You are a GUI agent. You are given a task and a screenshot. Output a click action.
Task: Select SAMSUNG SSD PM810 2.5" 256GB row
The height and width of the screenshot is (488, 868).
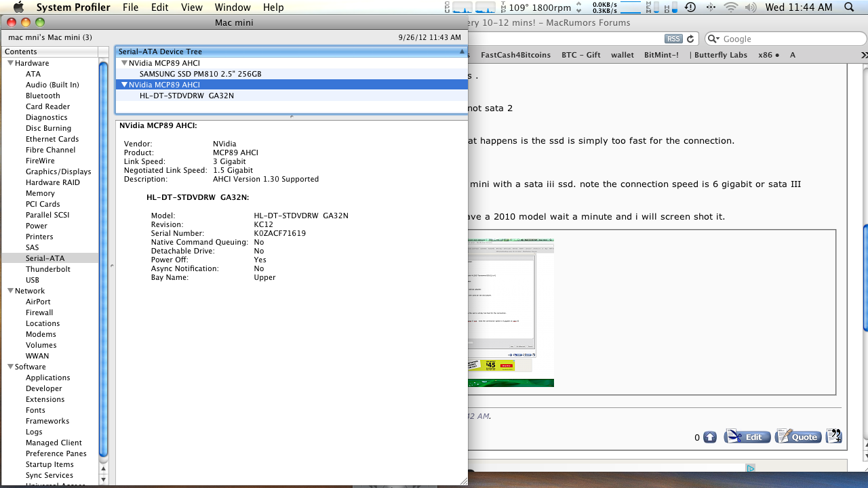click(x=292, y=74)
